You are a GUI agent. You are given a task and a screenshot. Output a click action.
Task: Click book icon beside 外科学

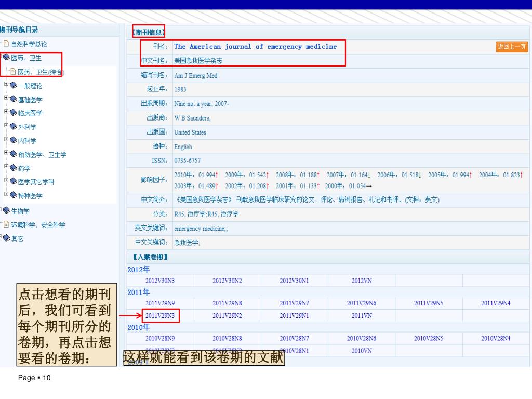[13, 126]
